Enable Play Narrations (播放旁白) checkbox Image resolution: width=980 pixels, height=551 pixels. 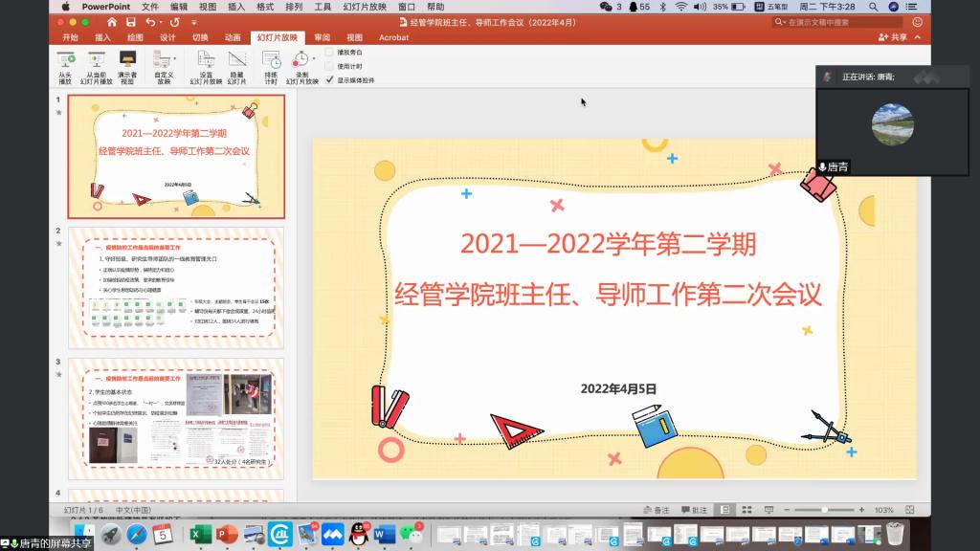point(330,52)
